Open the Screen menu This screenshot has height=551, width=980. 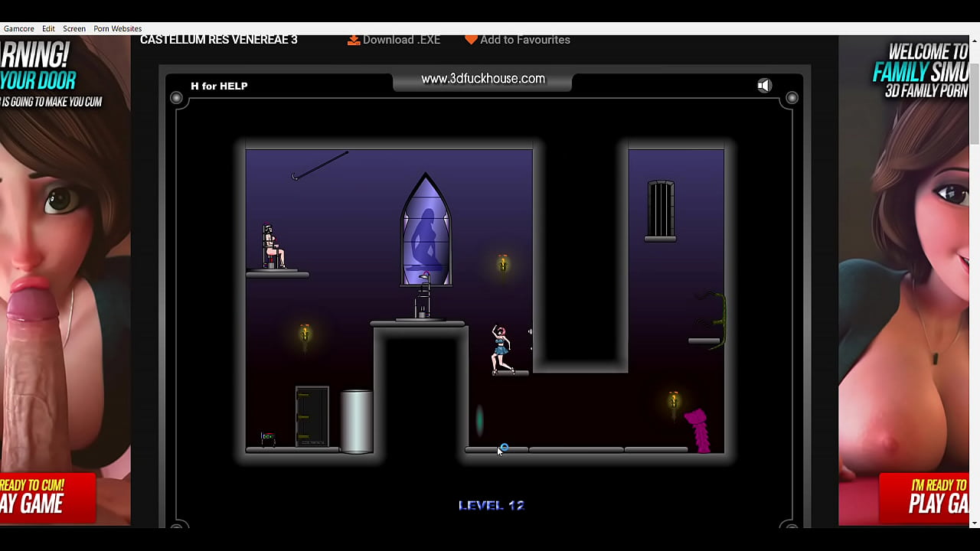click(73, 28)
